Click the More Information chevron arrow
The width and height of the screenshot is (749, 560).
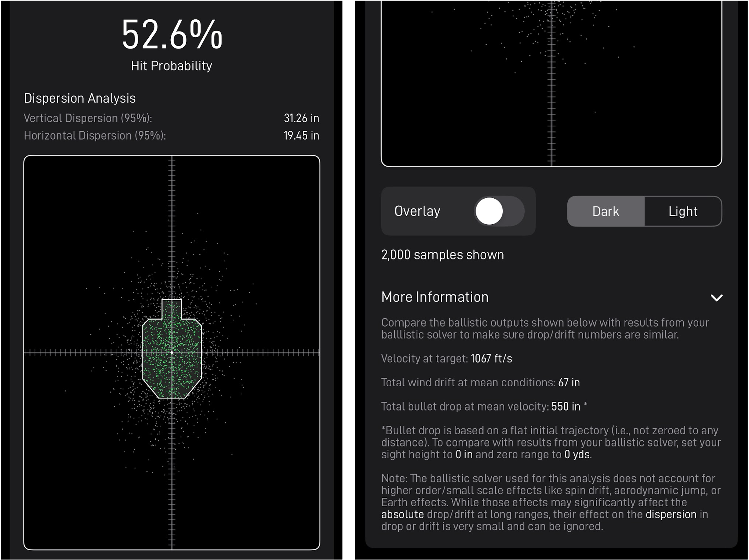[717, 298]
